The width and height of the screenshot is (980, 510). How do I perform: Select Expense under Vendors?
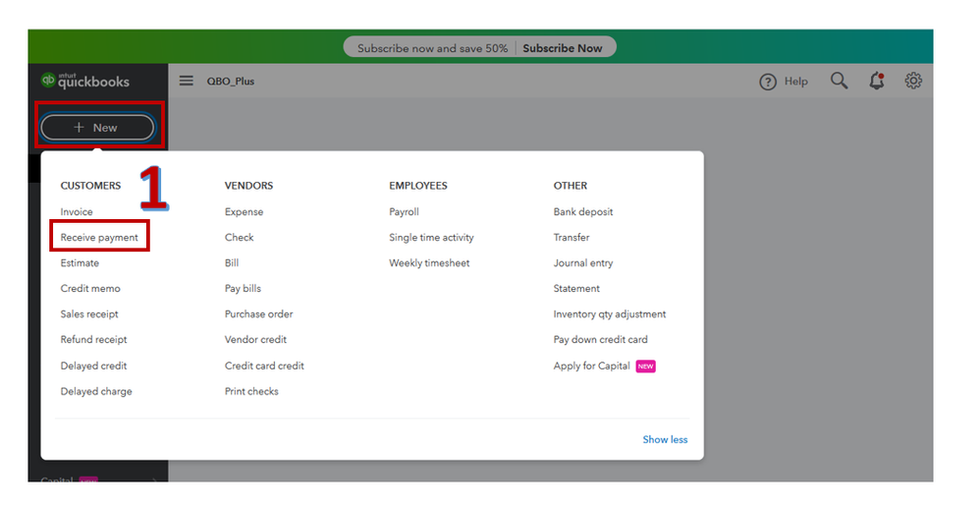coord(244,212)
